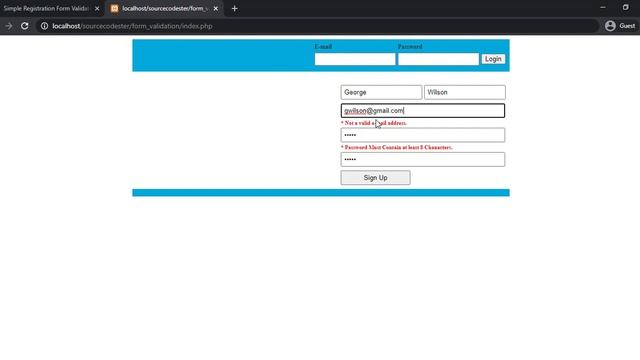Click 'Password Must Contain at least 8 Characters' message
640x360 pixels.
(396, 147)
